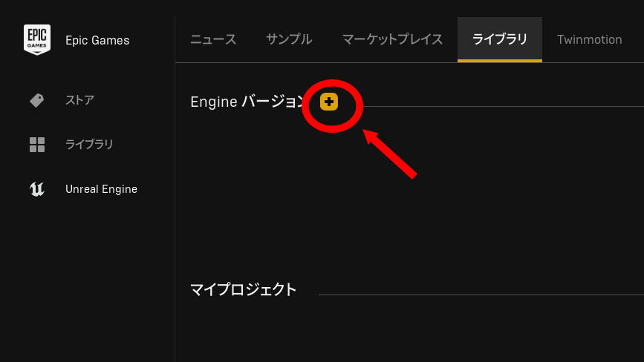Viewport: 644px width, 362px height.
Task: Click the divider line beside Engine バージョン
Action: [504, 106]
